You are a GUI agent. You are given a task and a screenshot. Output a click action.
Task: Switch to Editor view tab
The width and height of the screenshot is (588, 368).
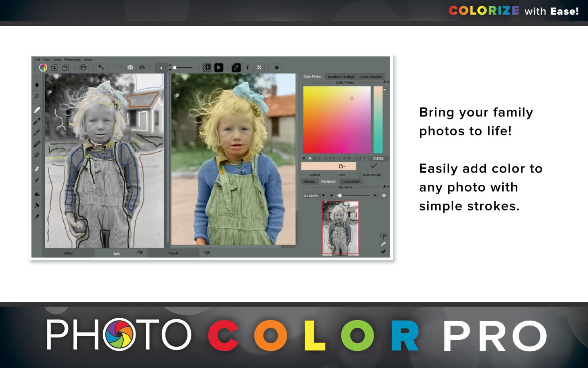coord(69,253)
